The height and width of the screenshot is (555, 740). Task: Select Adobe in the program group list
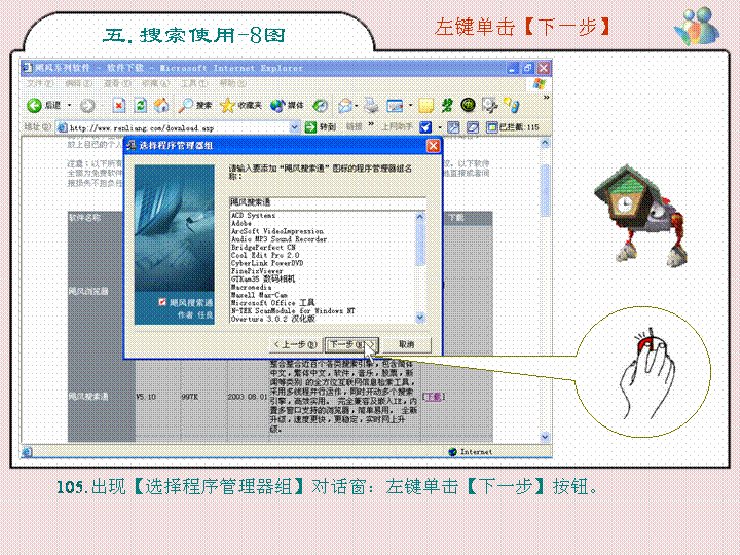coord(243,222)
